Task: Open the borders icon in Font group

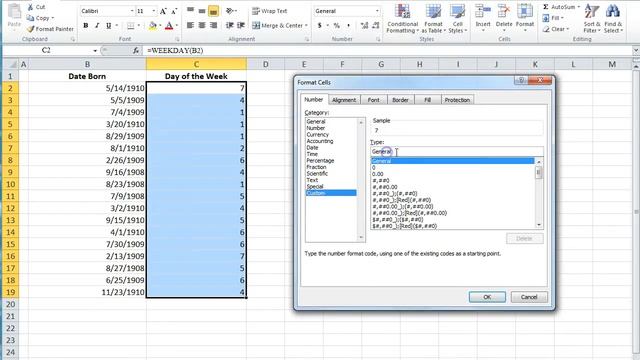Action: point(131,26)
